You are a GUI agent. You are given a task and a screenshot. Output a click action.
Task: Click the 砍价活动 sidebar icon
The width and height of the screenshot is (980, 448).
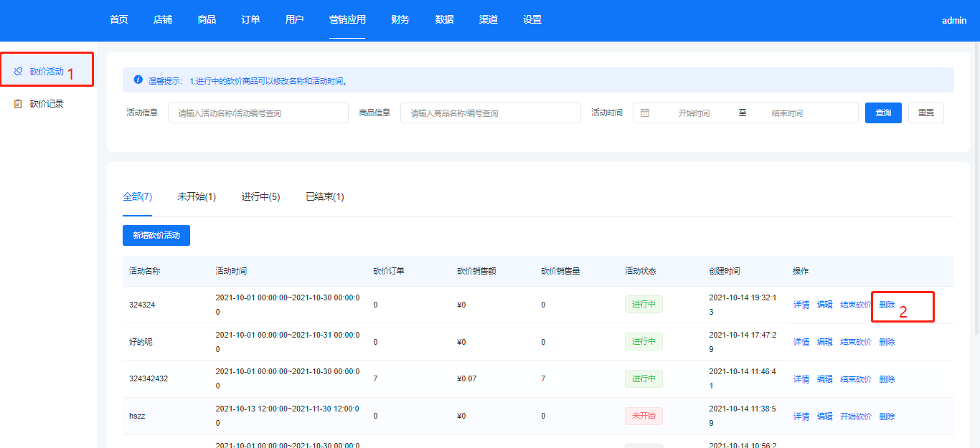point(19,72)
